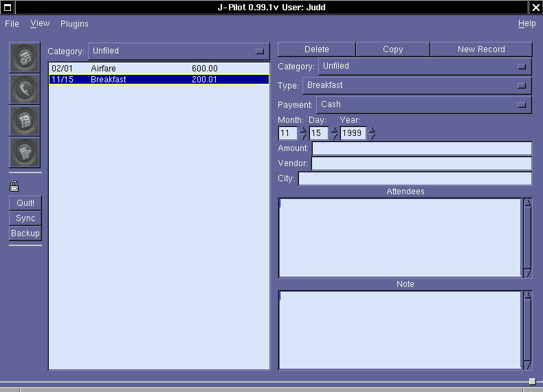The width and height of the screenshot is (543, 392).
Task: Click into the Amount input field
Action: 421,148
